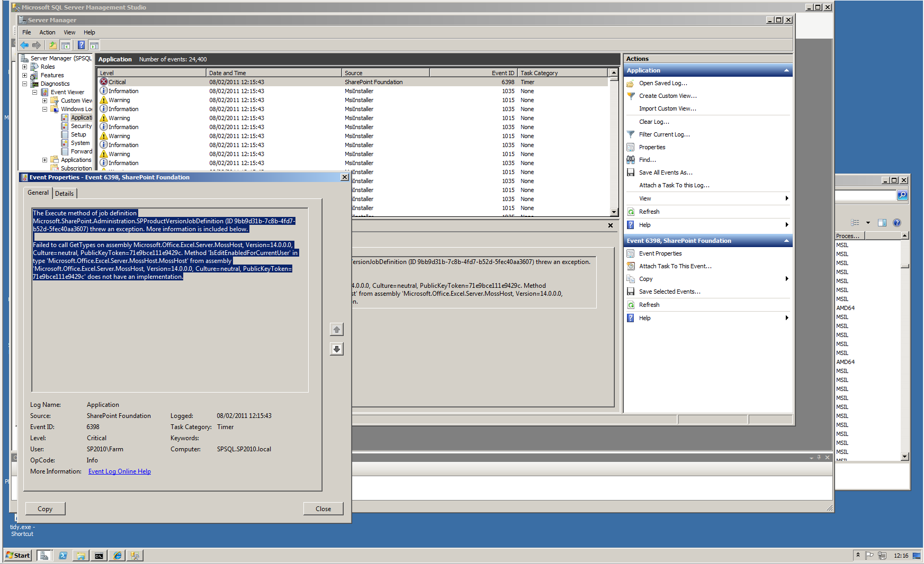Click the search magnifier button in right window
Image resolution: width=924 pixels, height=564 pixels.
tap(902, 195)
